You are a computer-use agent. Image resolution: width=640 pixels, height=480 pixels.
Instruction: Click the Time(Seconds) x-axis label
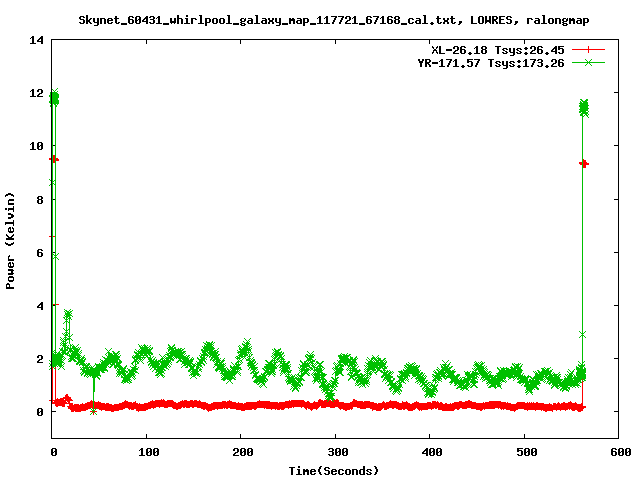click(x=333, y=471)
